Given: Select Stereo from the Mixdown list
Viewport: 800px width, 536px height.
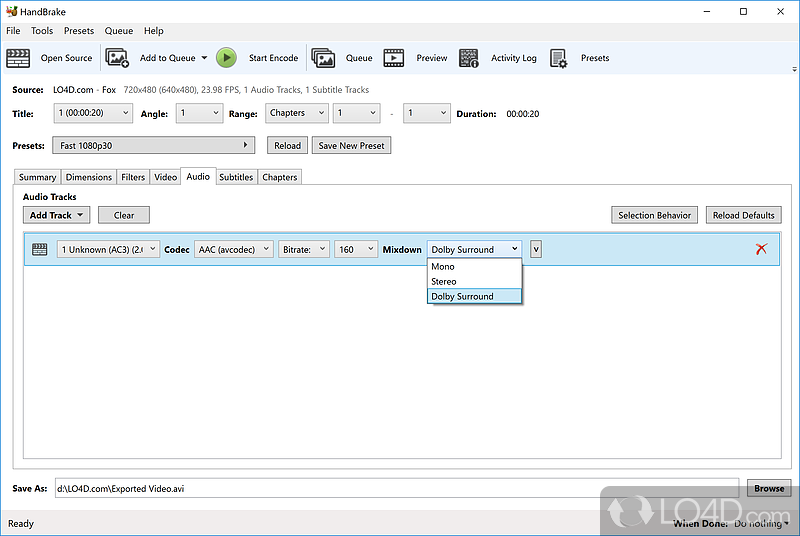Looking at the screenshot, I should [474, 282].
